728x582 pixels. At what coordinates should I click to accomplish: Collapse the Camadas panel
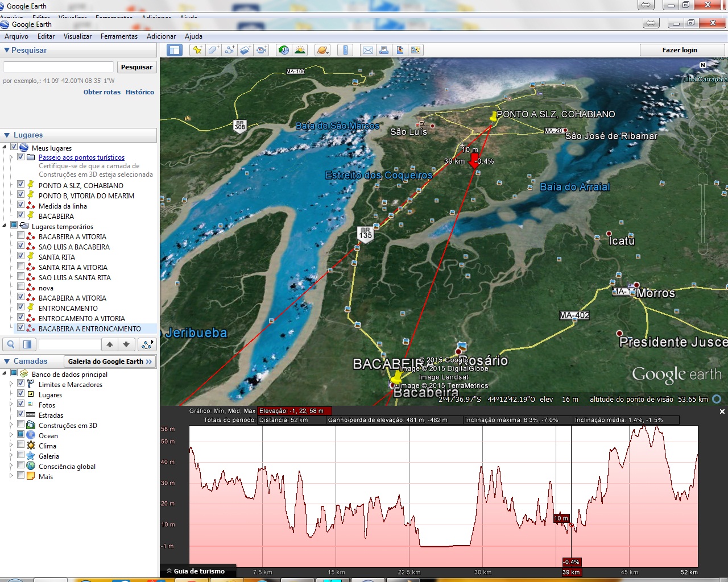(x=7, y=361)
